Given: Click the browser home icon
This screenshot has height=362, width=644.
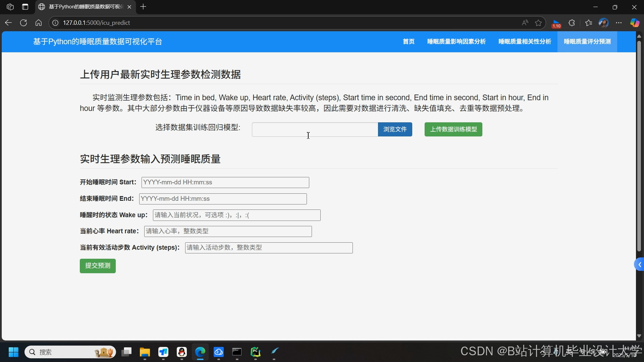Looking at the screenshot, I should [x=39, y=23].
